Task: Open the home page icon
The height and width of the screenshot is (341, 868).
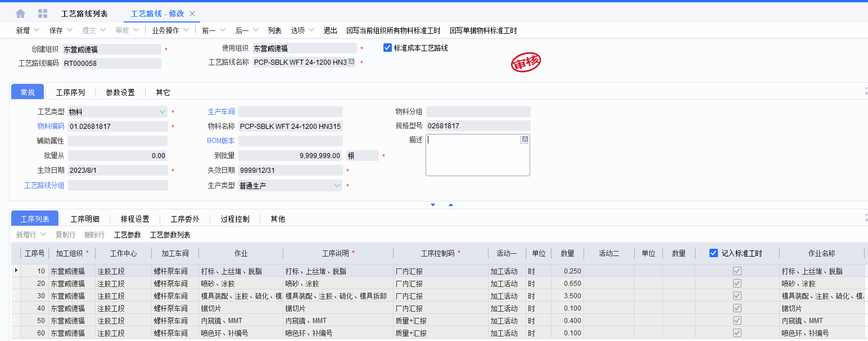Action: pyautogui.click(x=20, y=14)
